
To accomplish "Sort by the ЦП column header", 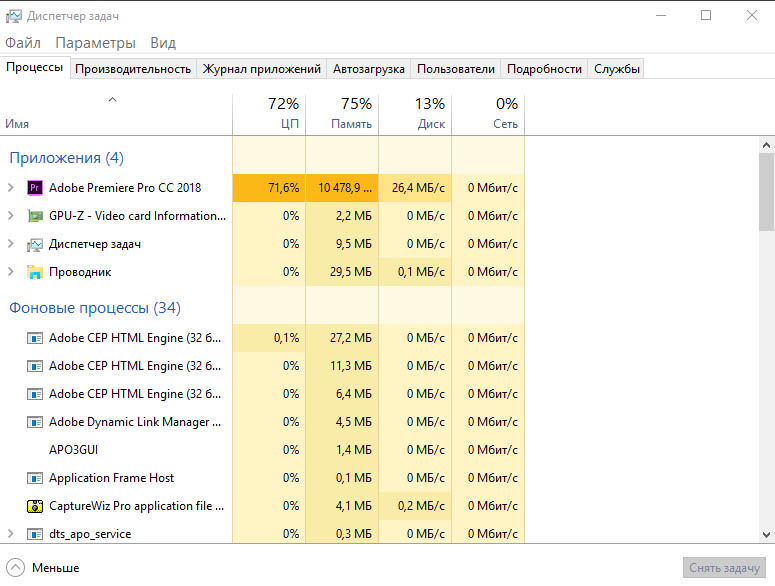I will [269, 114].
